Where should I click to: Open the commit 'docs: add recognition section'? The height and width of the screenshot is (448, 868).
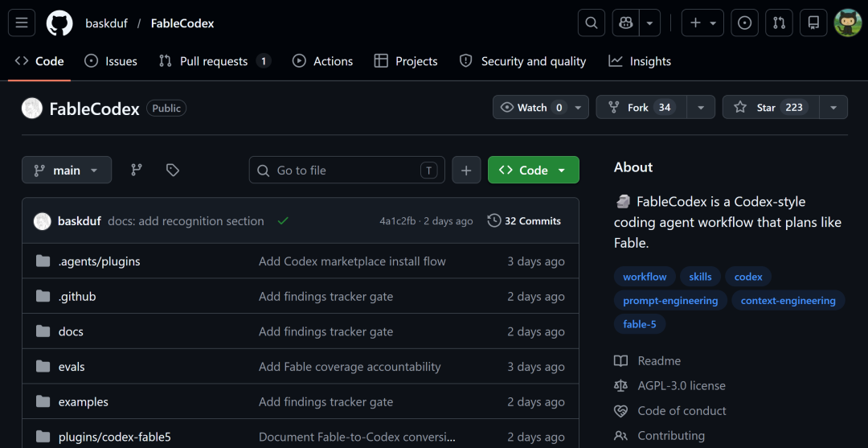point(186,221)
